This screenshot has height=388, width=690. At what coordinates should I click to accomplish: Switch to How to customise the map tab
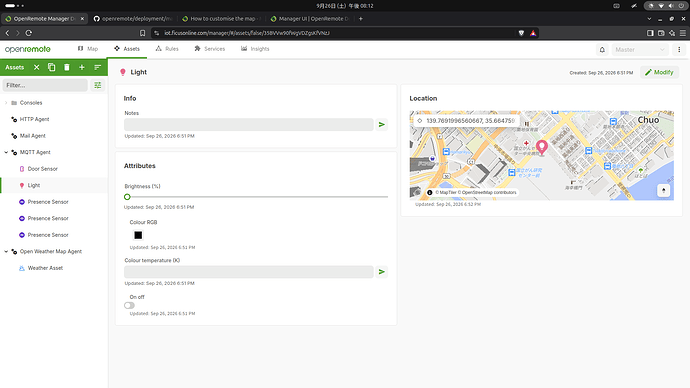[x=222, y=18]
